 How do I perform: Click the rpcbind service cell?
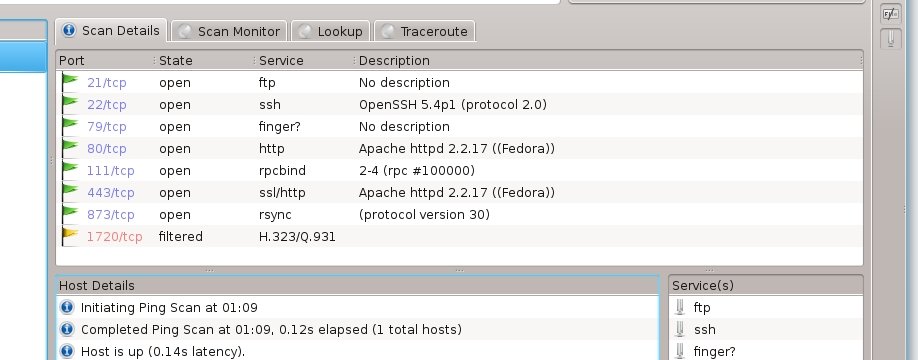282,171
